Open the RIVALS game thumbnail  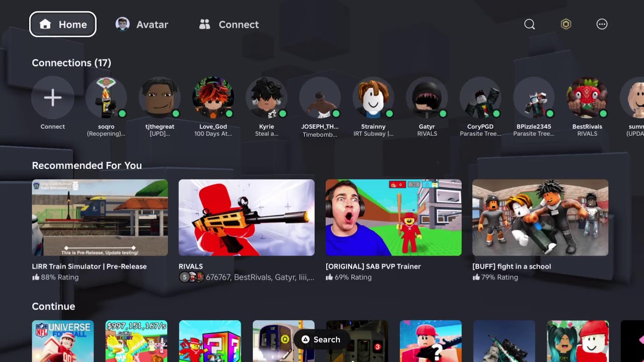tap(247, 218)
